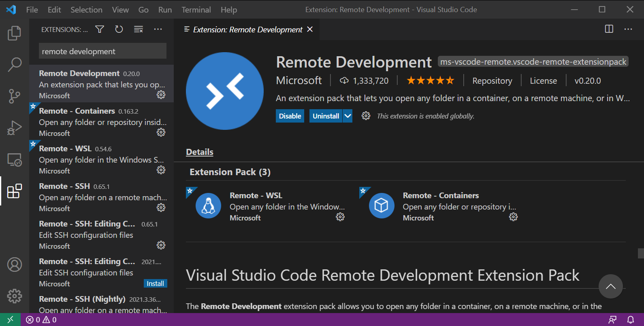644x326 pixels.
Task: Open Remote Explorer view
Action: pos(14,160)
